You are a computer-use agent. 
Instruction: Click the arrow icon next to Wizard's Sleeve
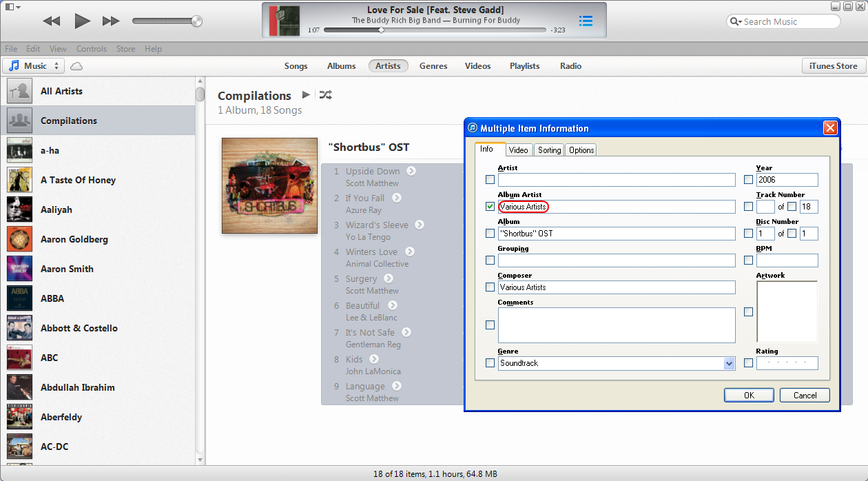point(420,225)
